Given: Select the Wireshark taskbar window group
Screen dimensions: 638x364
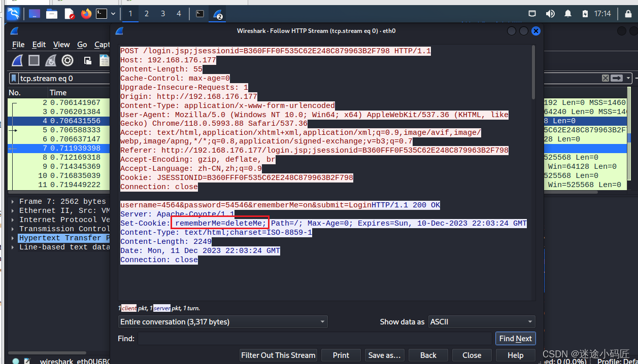Looking at the screenshot, I should 218,14.
